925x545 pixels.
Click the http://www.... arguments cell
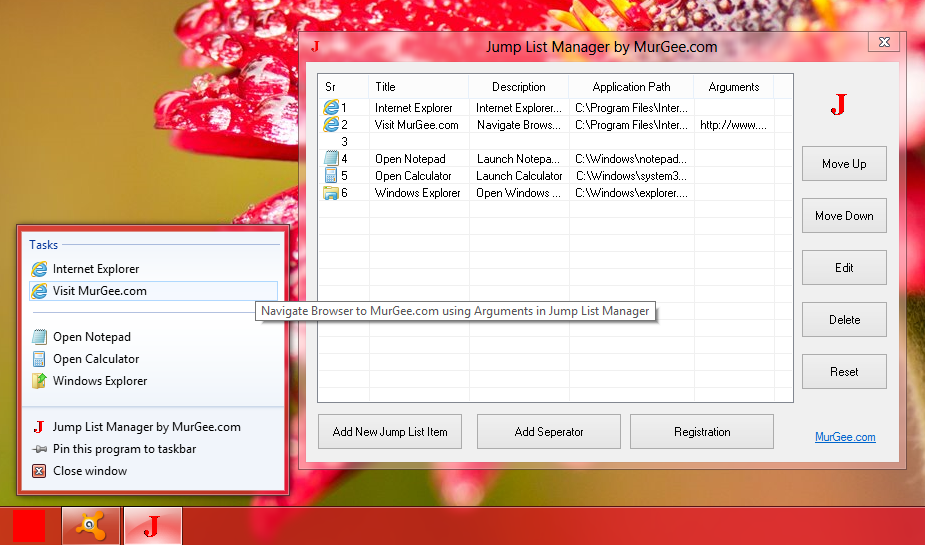pyautogui.click(x=734, y=124)
